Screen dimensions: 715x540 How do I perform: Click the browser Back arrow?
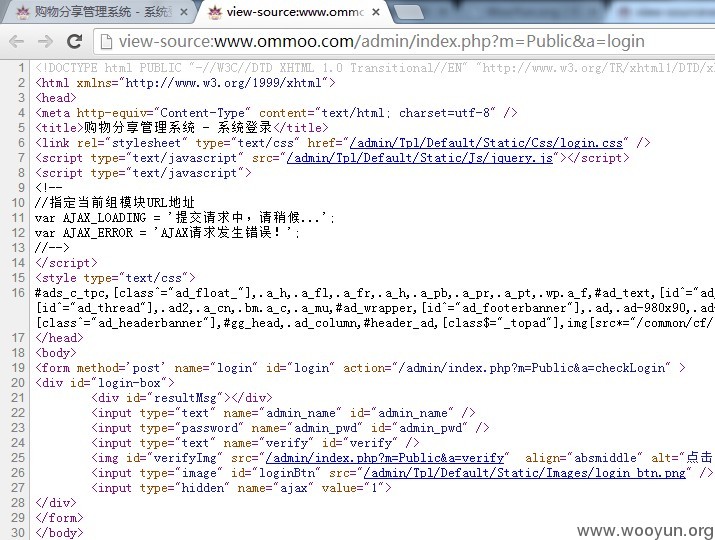pos(16,42)
